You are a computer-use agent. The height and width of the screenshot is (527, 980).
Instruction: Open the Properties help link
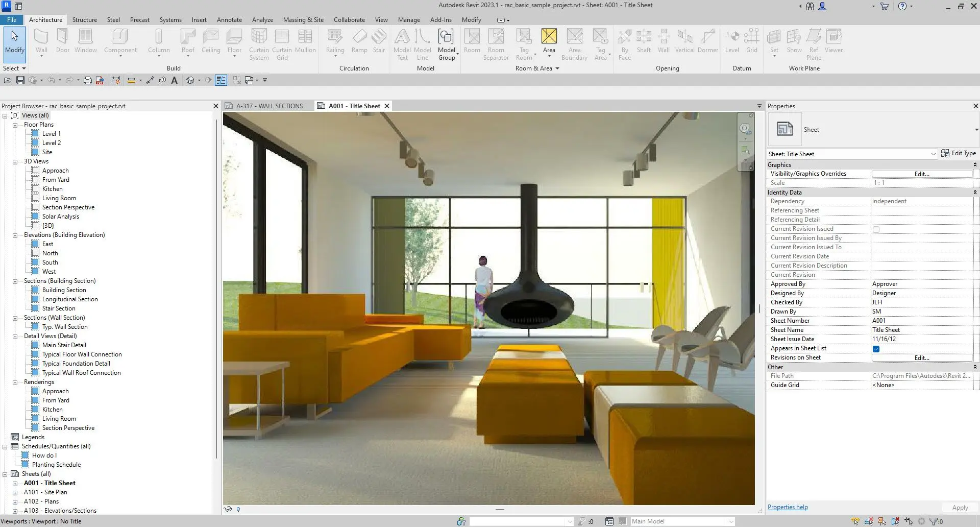(x=788, y=507)
